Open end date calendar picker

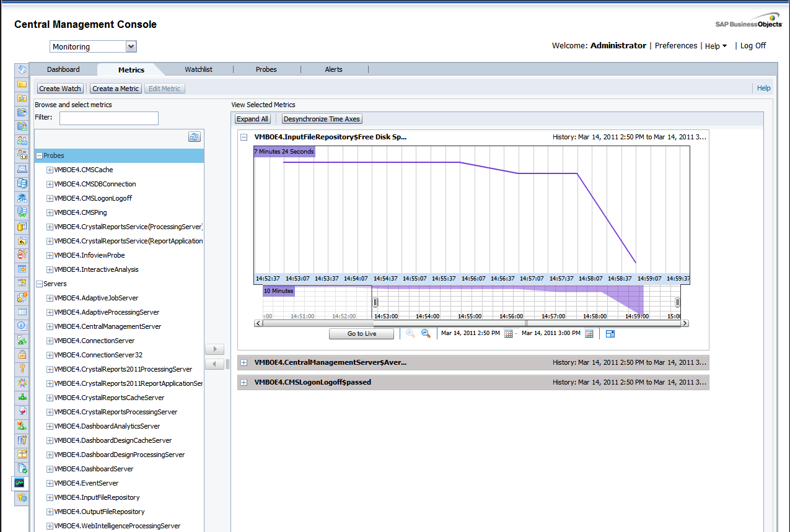pyautogui.click(x=589, y=334)
